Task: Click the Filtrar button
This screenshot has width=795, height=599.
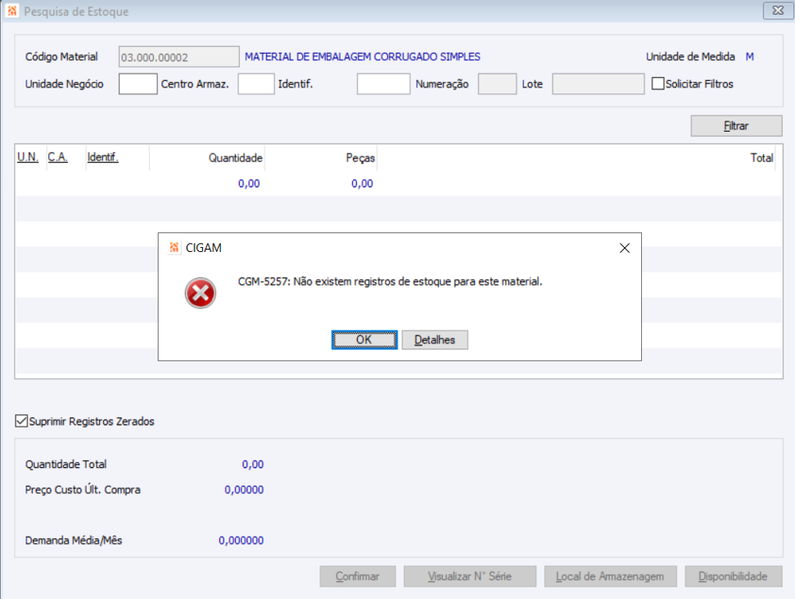Action: tap(736, 126)
